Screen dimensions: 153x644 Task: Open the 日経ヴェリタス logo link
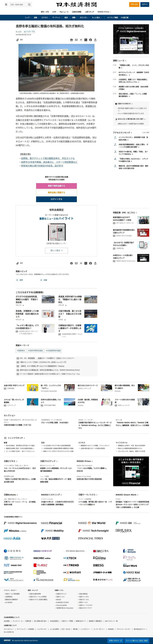[123, 530]
